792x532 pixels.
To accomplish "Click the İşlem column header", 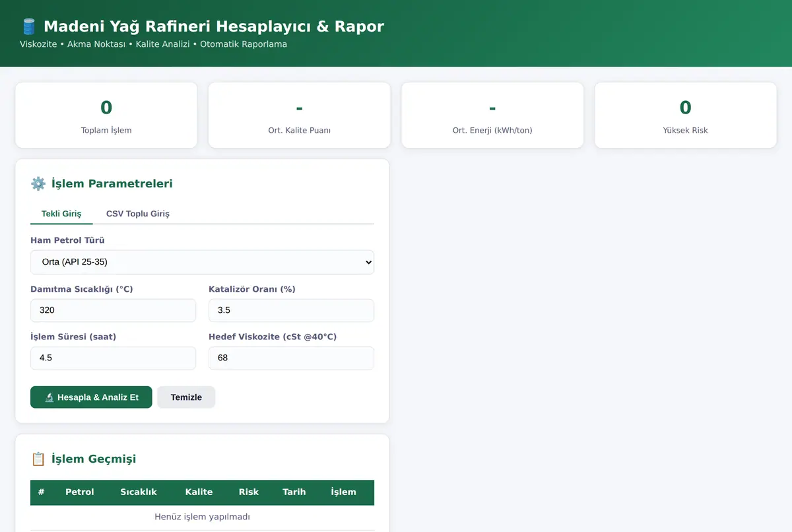I will tap(343, 492).
